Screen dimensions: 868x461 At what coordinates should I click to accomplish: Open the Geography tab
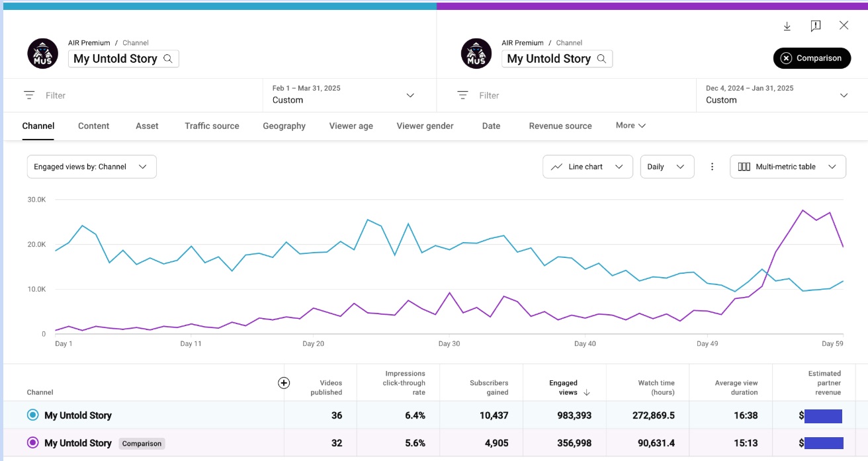click(x=284, y=126)
